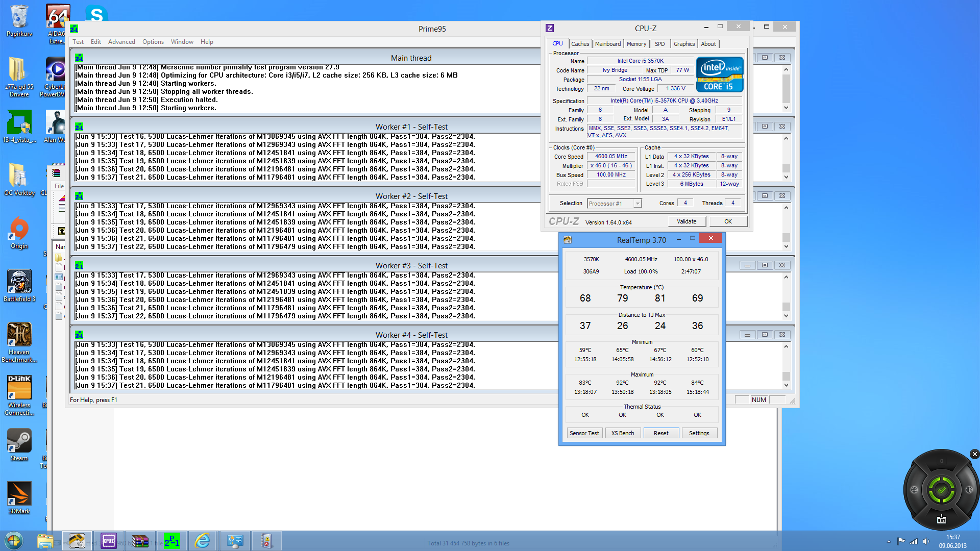Image resolution: width=980 pixels, height=551 pixels.
Task: Switch to RealTemp in the taskbar
Action: (x=77, y=541)
